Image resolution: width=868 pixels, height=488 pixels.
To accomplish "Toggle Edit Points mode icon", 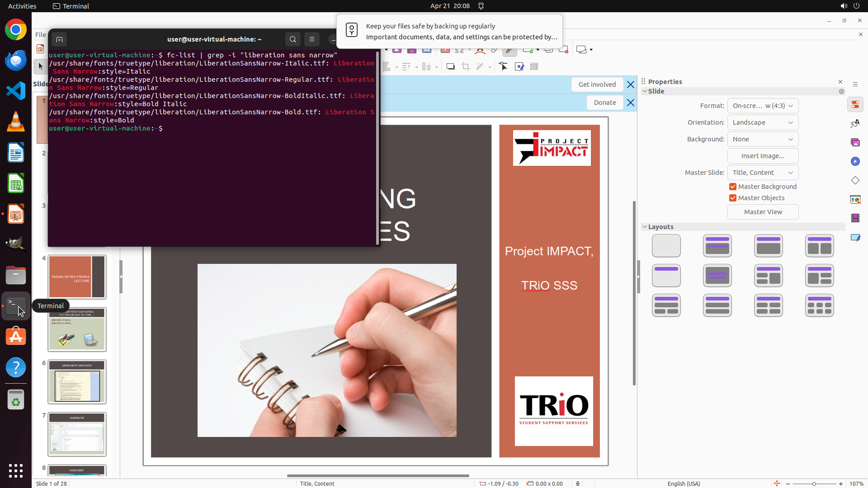I will (x=503, y=67).
